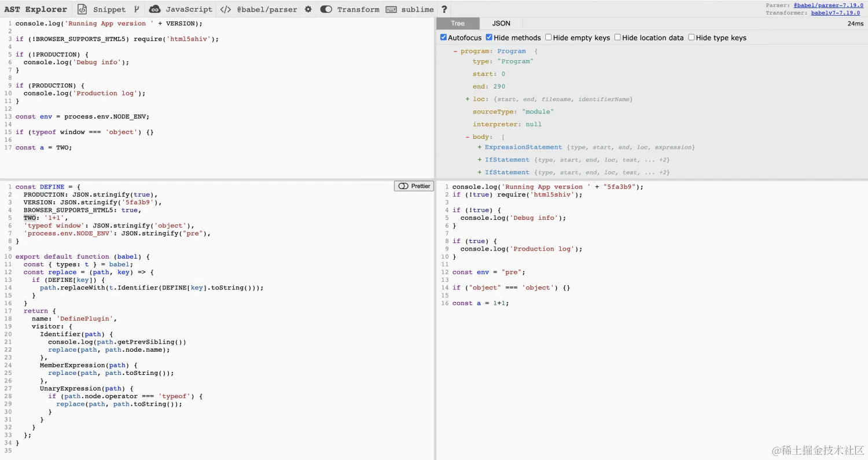The width and height of the screenshot is (868, 460).
Task: Click the 'typeof window' key line in DEFINE
Action: tap(109, 226)
